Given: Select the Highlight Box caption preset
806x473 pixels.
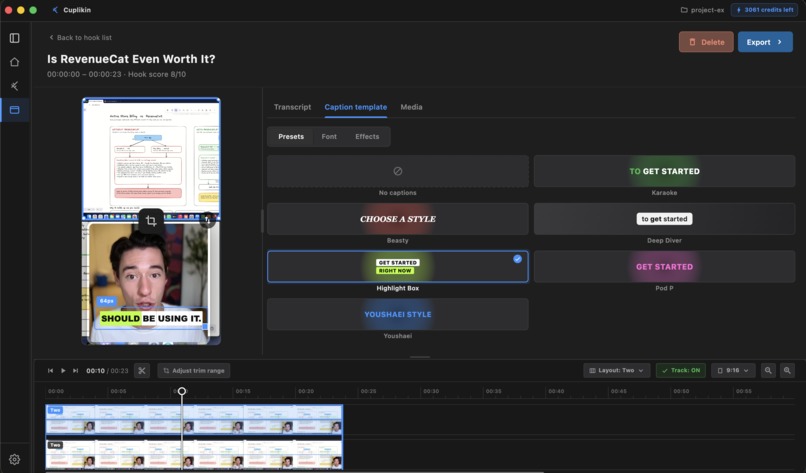Looking at the screenshot, I should tap(398, 266).
